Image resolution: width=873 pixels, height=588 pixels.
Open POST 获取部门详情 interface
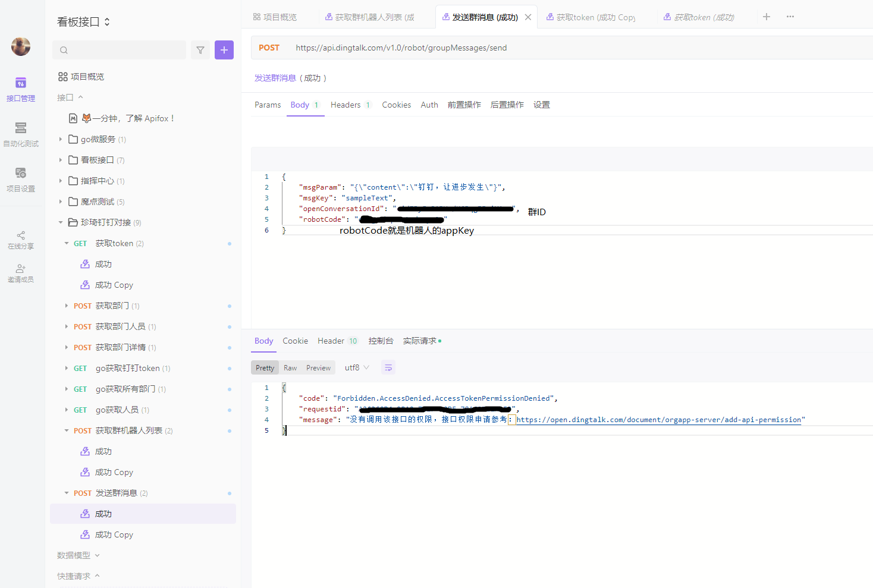tap(115, 347)
